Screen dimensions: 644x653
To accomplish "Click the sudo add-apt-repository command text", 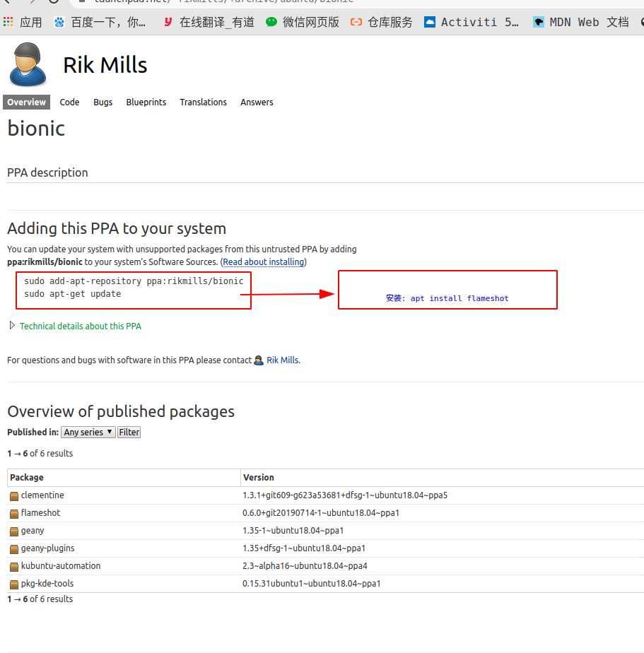I will coord(134,281).
